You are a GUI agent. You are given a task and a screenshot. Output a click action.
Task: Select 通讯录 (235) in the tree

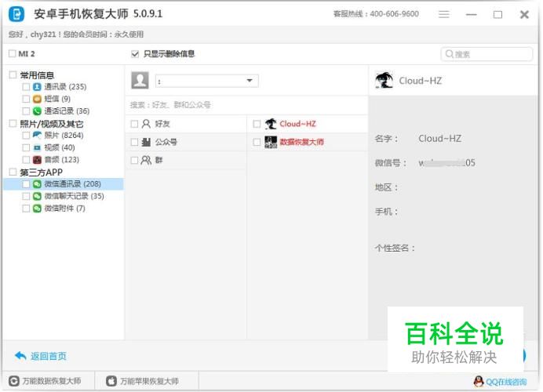pos(65,87)
